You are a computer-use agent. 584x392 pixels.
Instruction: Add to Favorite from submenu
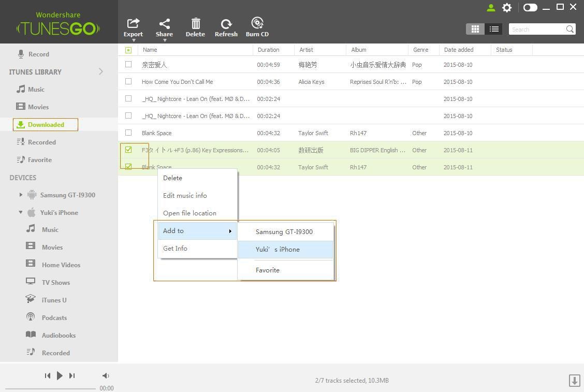285,270
